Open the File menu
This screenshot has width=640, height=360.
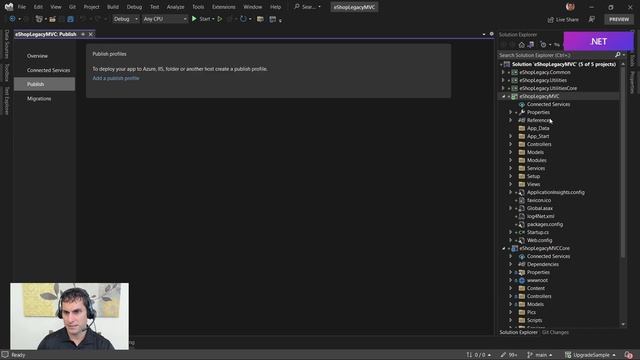point(22,7)
